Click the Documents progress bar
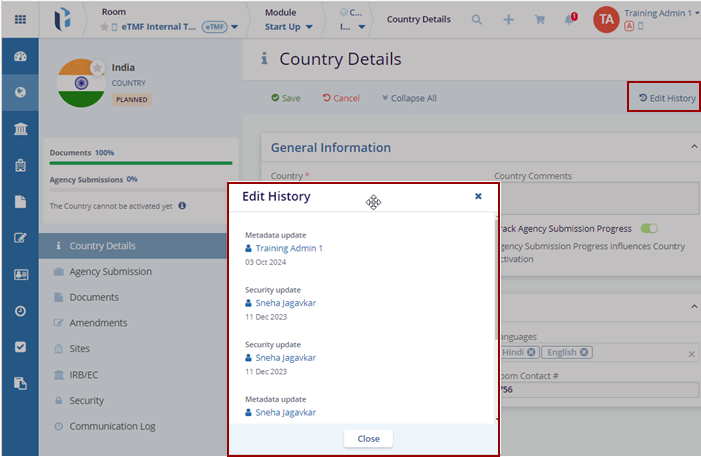Screen dimensions: 701x457 (x=140, y=162)
